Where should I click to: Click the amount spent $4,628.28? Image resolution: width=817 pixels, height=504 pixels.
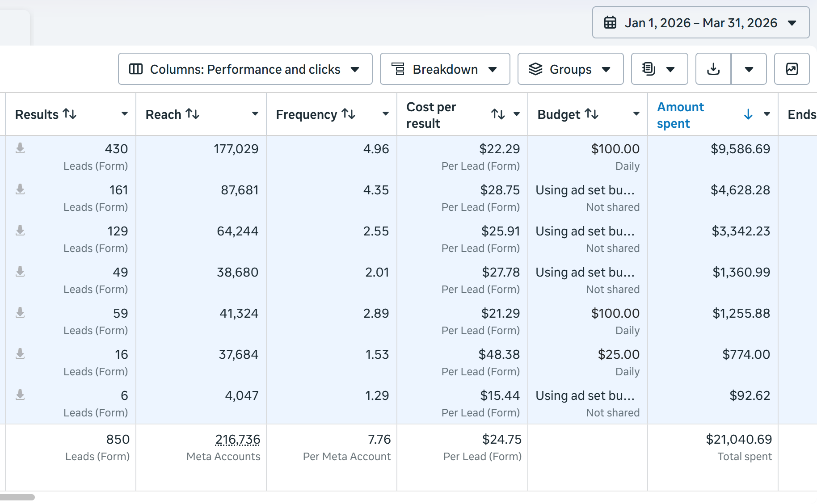point(740,190)
